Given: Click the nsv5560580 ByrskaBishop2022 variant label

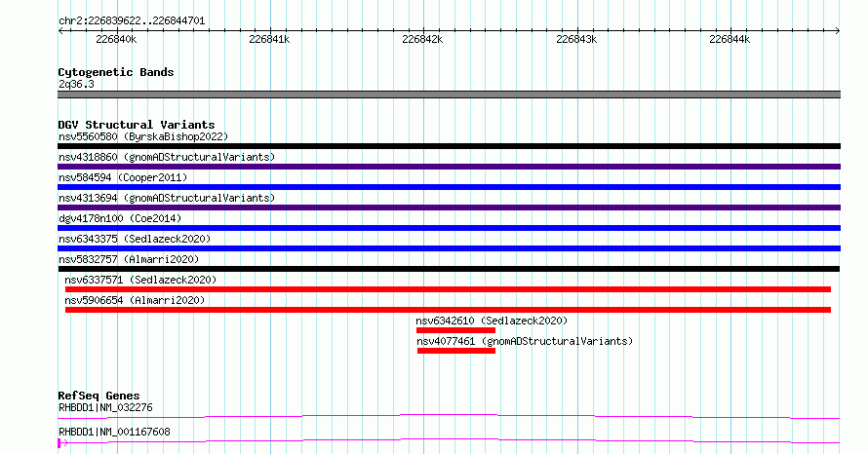Looking at the screenshot, I should point(143,136).
